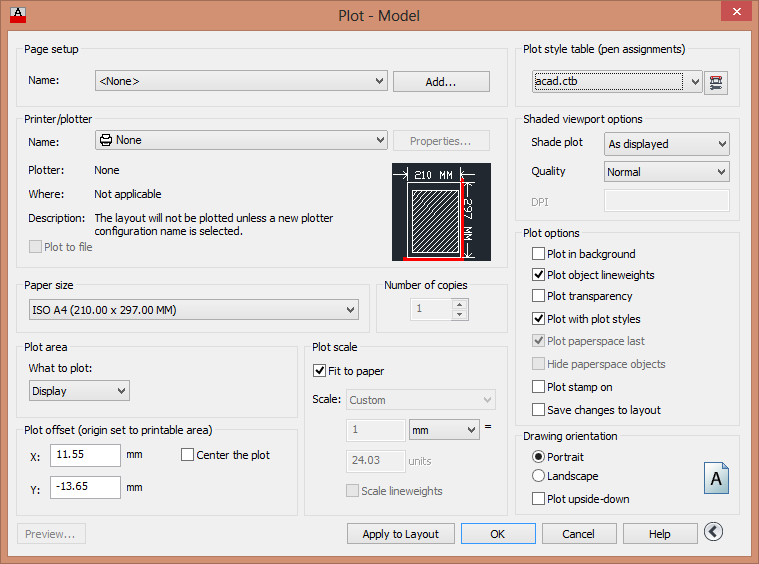
Task: Click the 'Not applicable' Where value
Action: coord(128,194)
